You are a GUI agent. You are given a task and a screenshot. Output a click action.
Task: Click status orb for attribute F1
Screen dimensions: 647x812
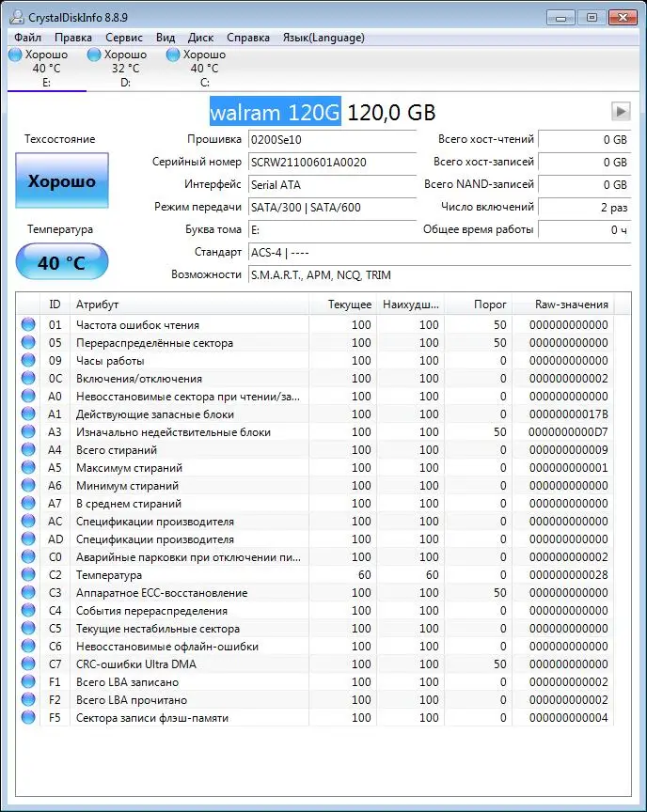[28, 682]
